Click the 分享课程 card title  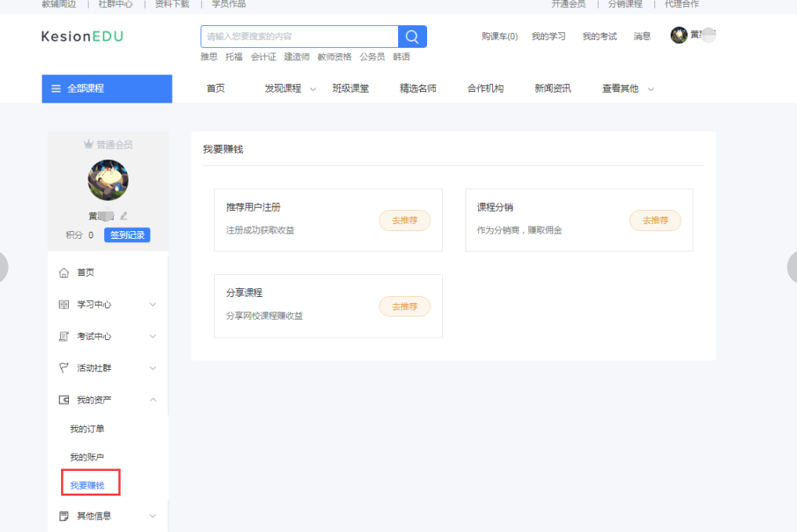pyautogui.click(x=244, y=293)
